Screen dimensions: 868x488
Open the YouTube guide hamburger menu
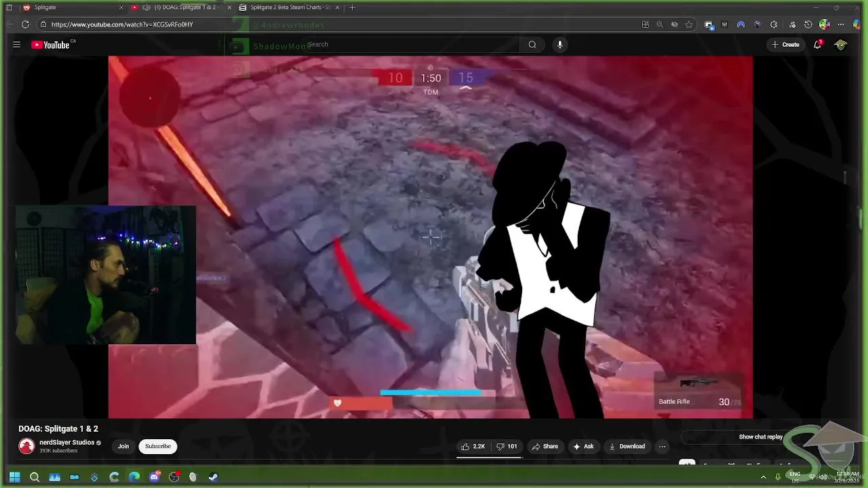coord(16,45)
